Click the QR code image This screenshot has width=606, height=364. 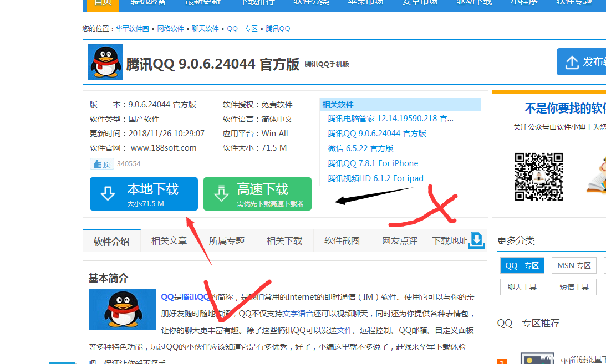[538, 176]
